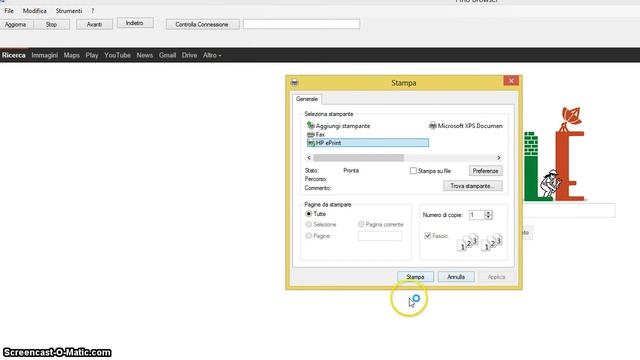The image size is (640, 360).
Task: Click the printer list horizontal scrollbar thumb
Action: 358,158
